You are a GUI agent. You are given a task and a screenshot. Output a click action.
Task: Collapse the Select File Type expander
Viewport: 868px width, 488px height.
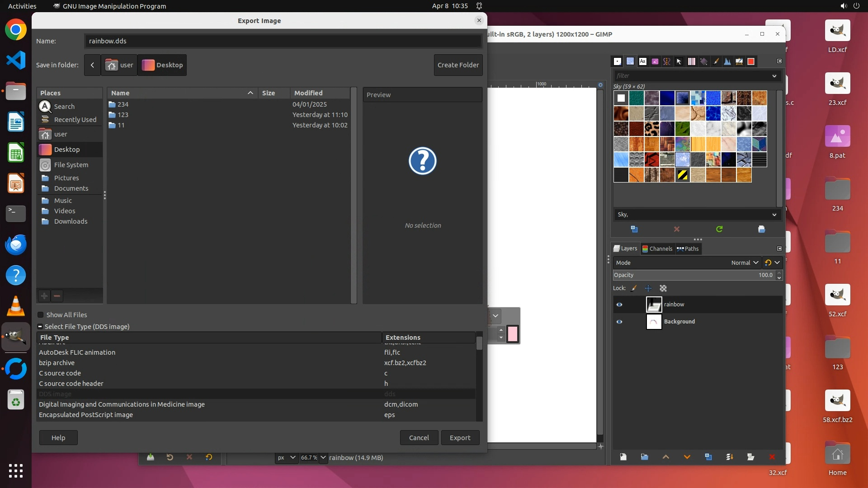(x=40, y=327)
